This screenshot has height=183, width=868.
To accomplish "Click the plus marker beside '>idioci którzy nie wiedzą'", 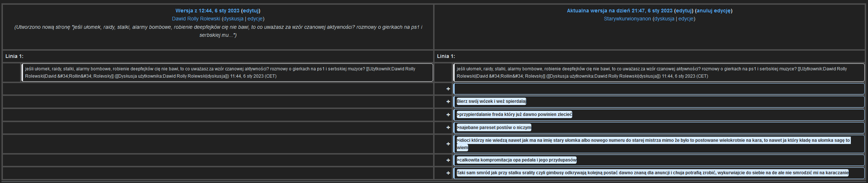I will click(448, 144).
